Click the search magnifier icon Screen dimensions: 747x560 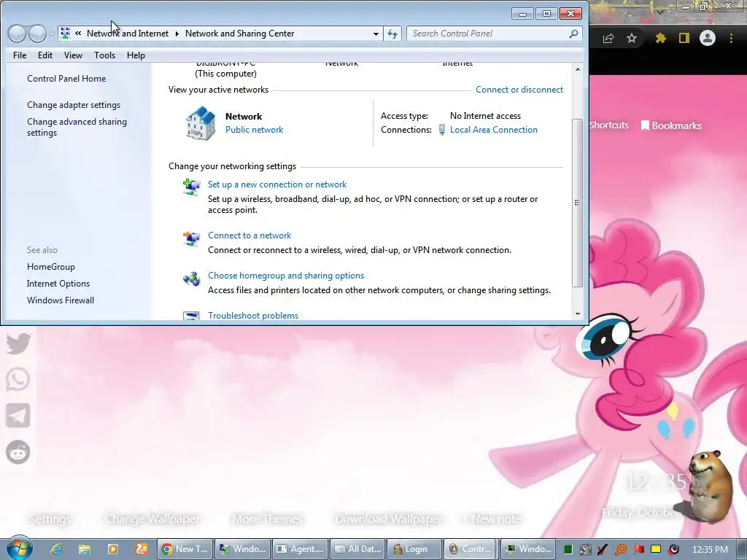click(573, 34)
